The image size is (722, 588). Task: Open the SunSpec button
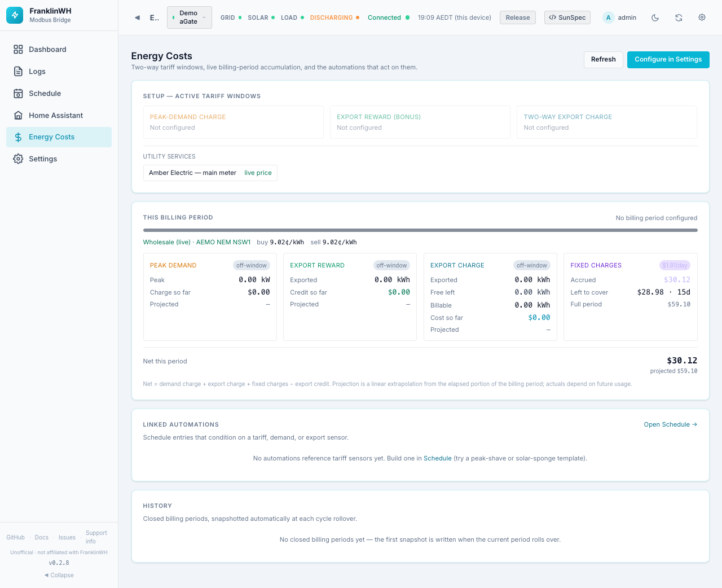pyautogui.click(x=567, y=17)
